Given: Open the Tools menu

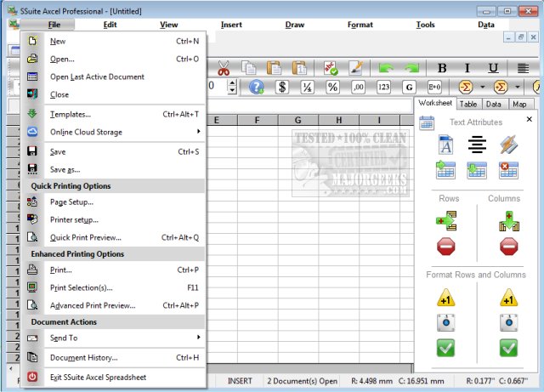Looking at the screenshot, I should point(425,25).
